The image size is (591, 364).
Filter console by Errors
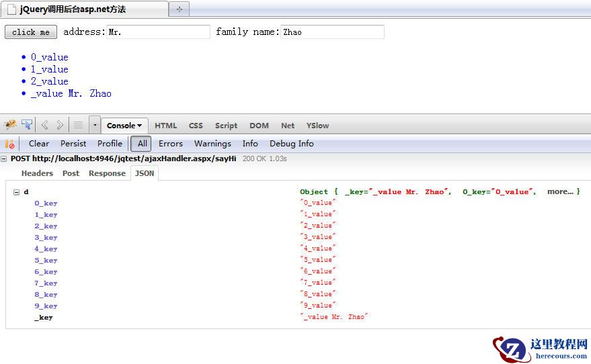point(170,144)
